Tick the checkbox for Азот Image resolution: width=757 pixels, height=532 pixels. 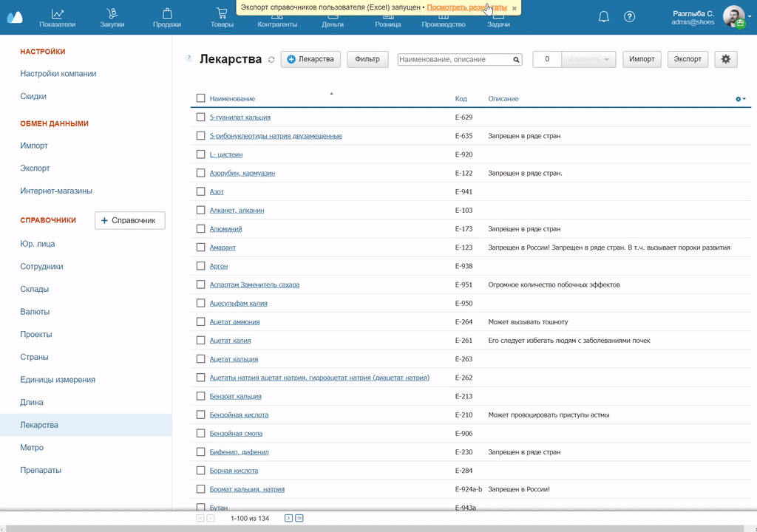pos(200,191)
